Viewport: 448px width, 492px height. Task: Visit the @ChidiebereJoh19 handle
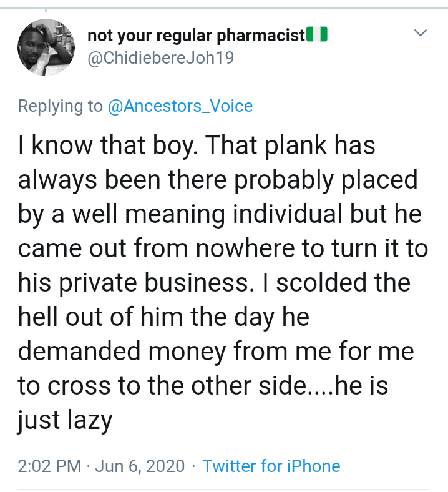(162, 58)
